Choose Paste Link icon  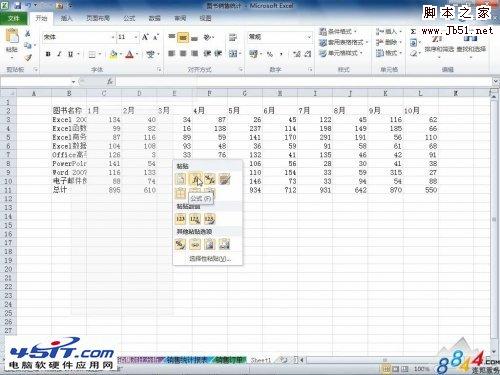click(x=195, y=244)
